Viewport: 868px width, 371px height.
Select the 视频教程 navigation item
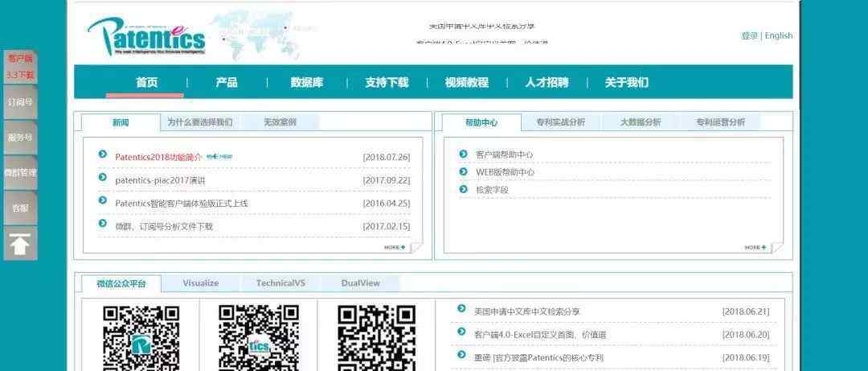[466, 82]
